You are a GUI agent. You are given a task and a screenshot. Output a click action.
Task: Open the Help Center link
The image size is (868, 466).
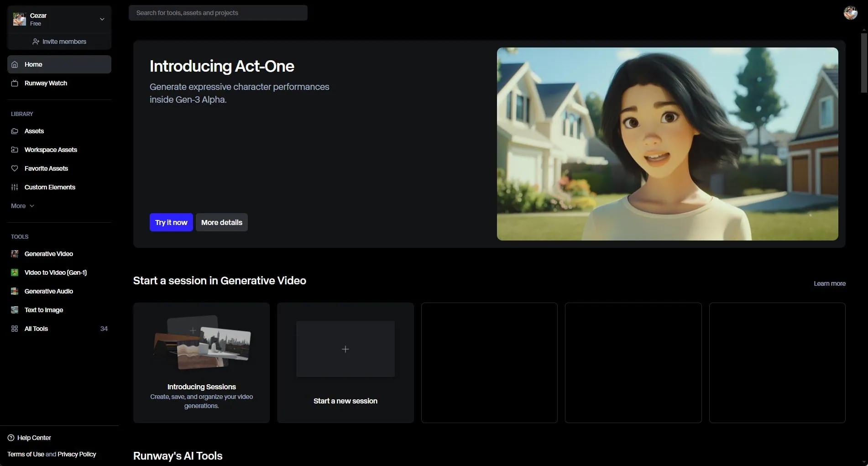(x=29, y=438)
